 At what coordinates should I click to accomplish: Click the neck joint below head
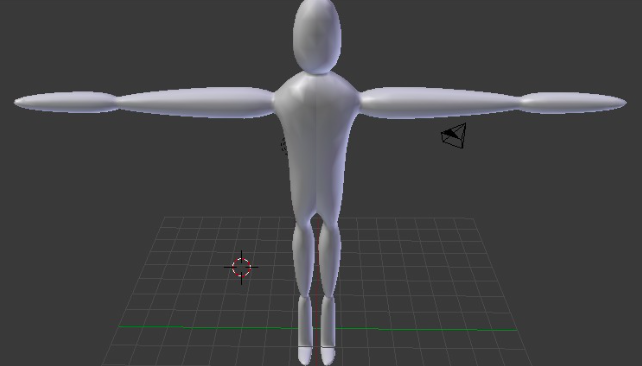click(x=317, y=73)
